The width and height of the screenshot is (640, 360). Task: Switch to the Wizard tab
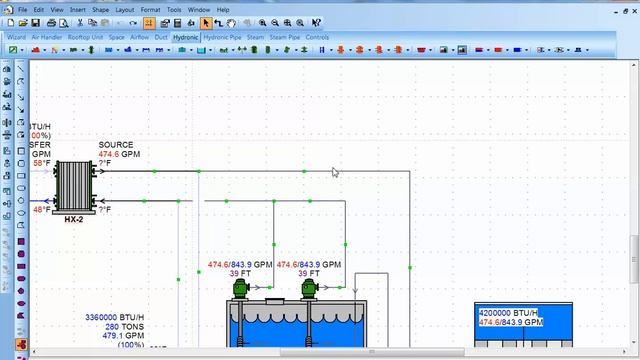16,37
